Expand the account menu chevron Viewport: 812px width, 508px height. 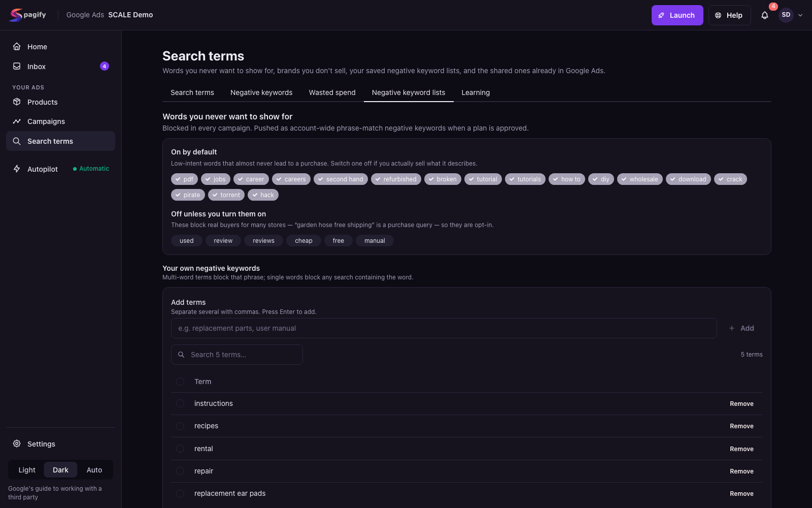pyautogui.click(x=800, y=15)
